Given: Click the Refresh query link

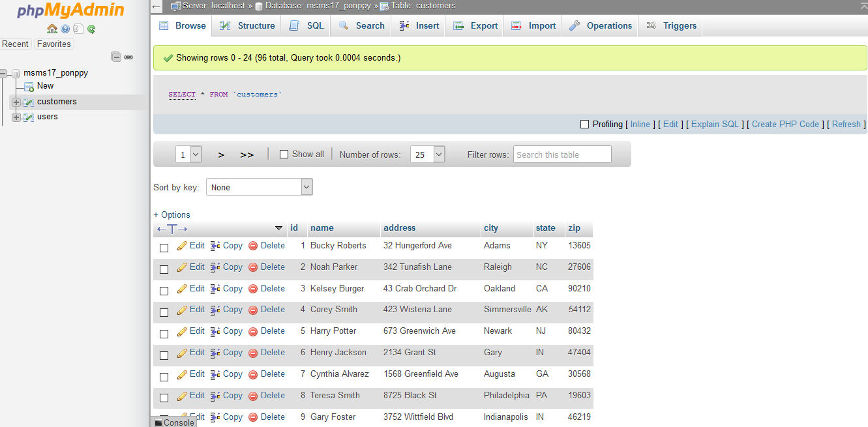Looking at the screenshot, I should (846, 124).
